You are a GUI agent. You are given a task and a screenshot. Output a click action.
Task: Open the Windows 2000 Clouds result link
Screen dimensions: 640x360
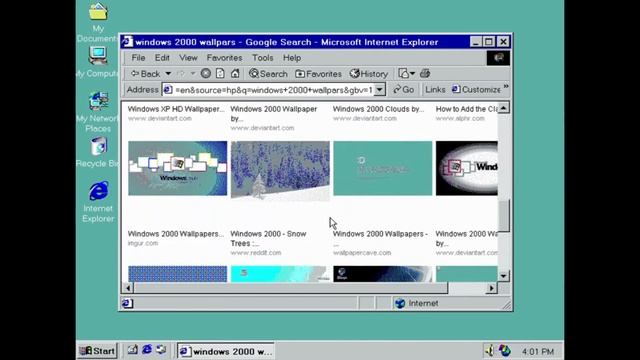point(378,109)
